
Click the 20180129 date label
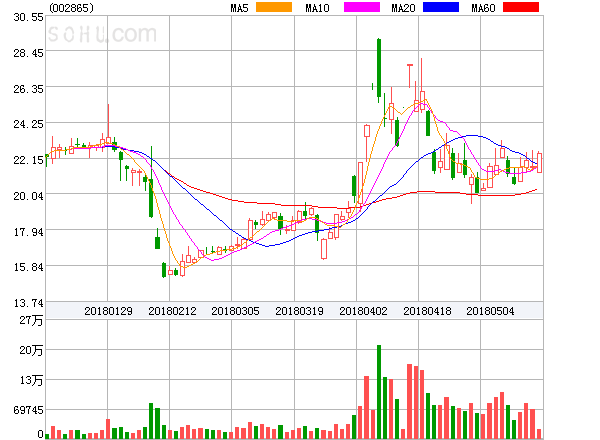(108, 311)
